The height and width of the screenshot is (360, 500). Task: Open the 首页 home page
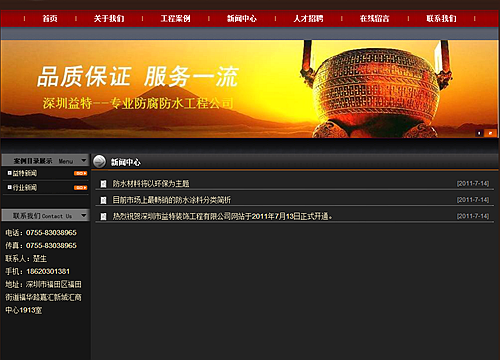(50, 18)
